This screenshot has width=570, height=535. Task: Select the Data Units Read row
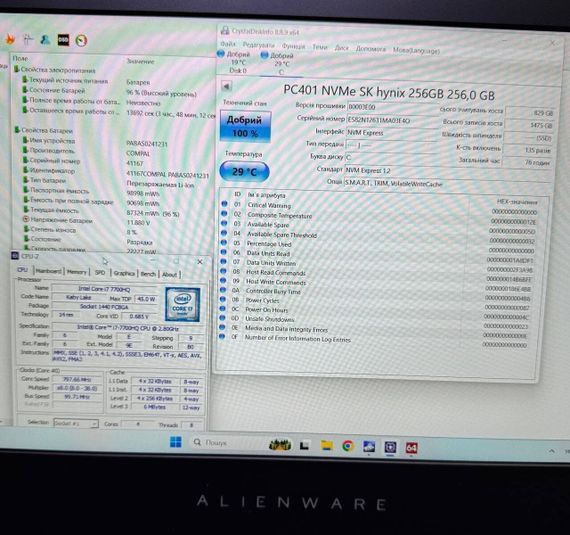[x=377, y=255]
